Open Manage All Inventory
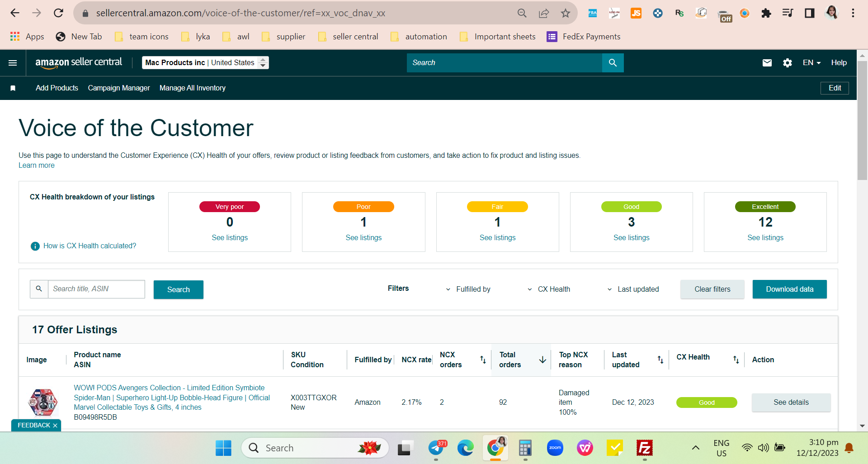The width and height of the screenshot is (868, 464). coord(193,88)
